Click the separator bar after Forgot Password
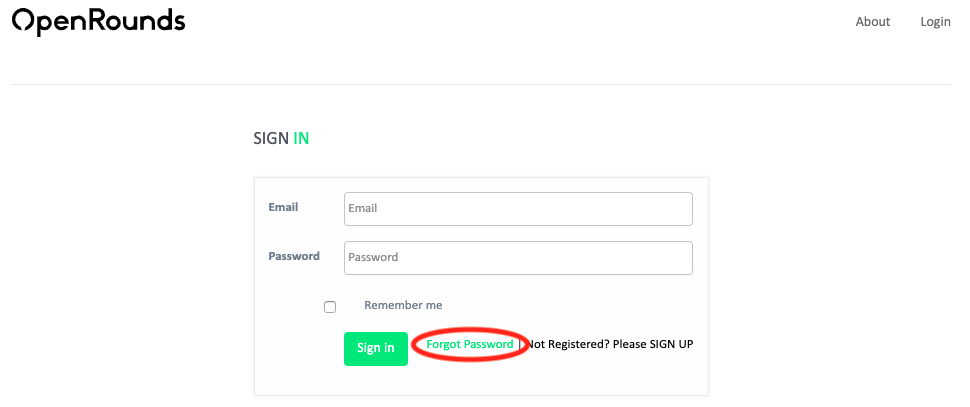The height and width of the screenshot is (407, 970). tap(520, 345)
